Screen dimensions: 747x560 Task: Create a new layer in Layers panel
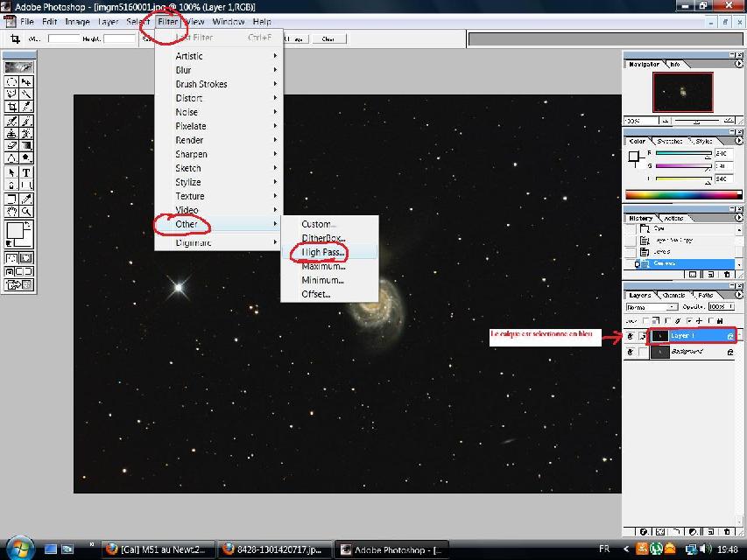pyautogui.click(x=710, y=531)
